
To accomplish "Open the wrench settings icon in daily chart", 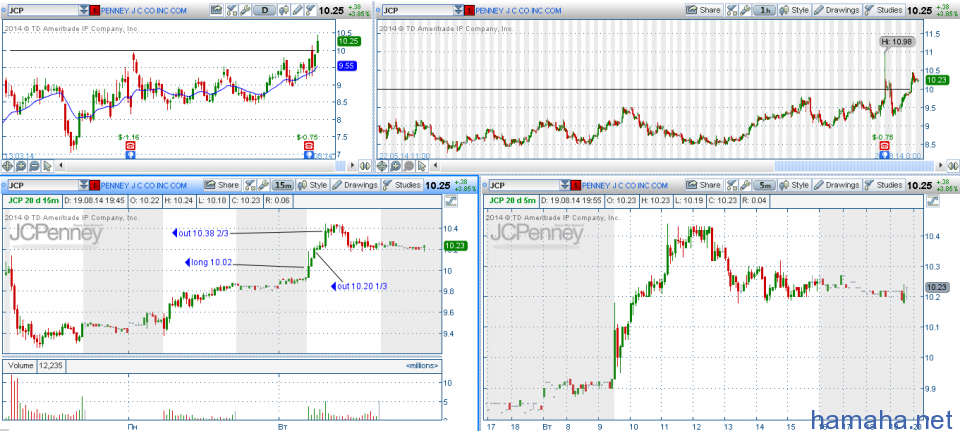I will [x=245, y=10].
